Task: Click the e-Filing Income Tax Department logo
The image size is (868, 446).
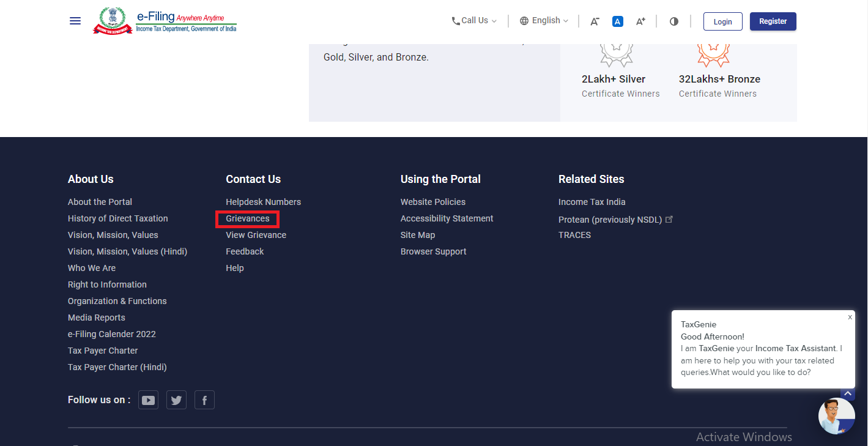Action: [x=165, y=21]
